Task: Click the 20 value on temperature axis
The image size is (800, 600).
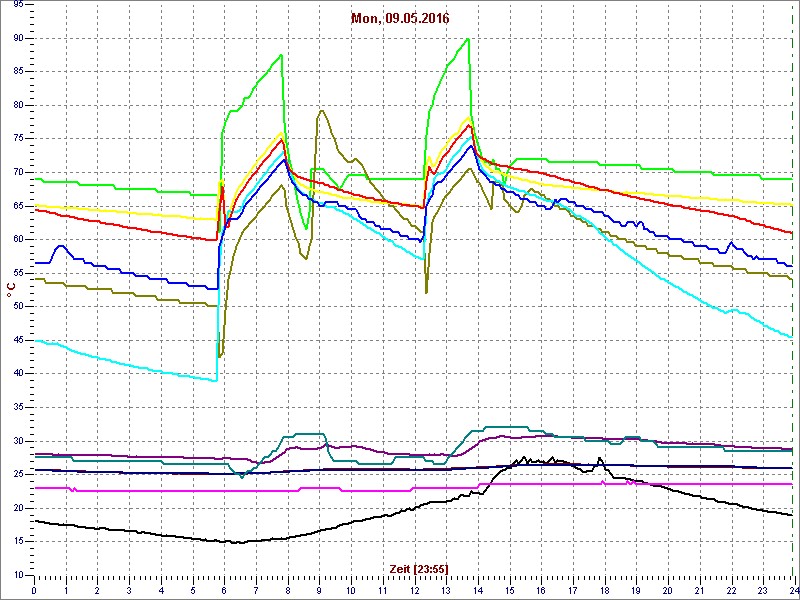Action: coord(17,508)
